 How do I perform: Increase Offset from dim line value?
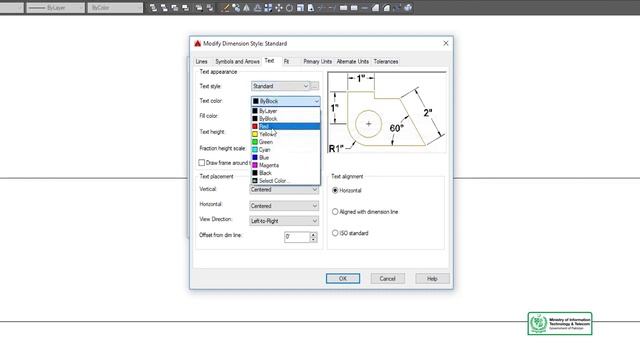[313, 234]
